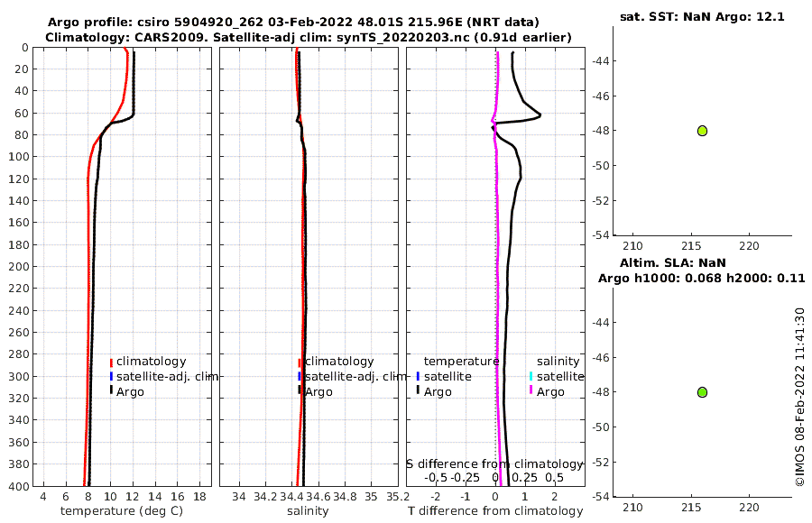Click the green dot on the SLA map
The height and width of the screenshot is (523, 812).
coord(702,392)
